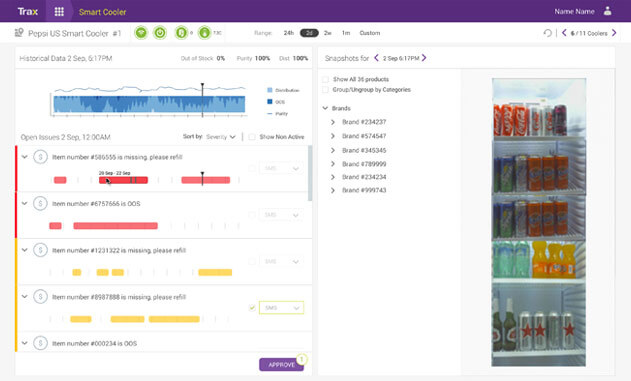Click the green power status icon

click(160, 33)
